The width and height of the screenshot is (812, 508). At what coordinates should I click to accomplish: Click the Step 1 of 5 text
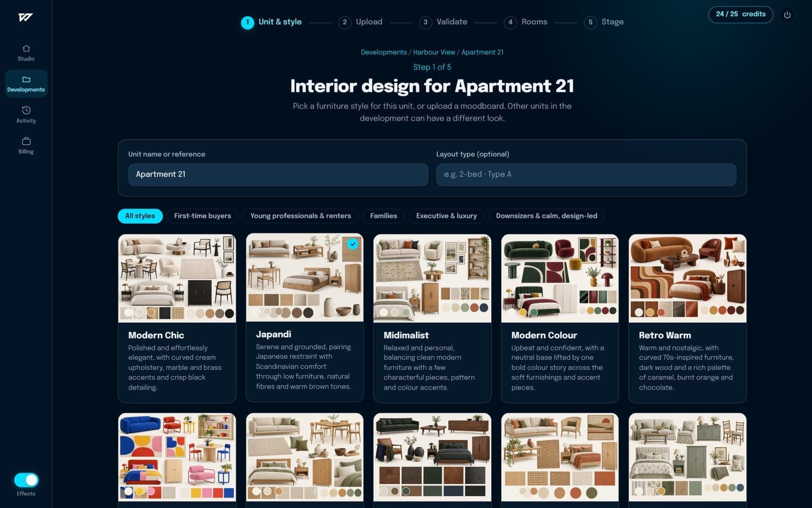click(x=432, y=67)
